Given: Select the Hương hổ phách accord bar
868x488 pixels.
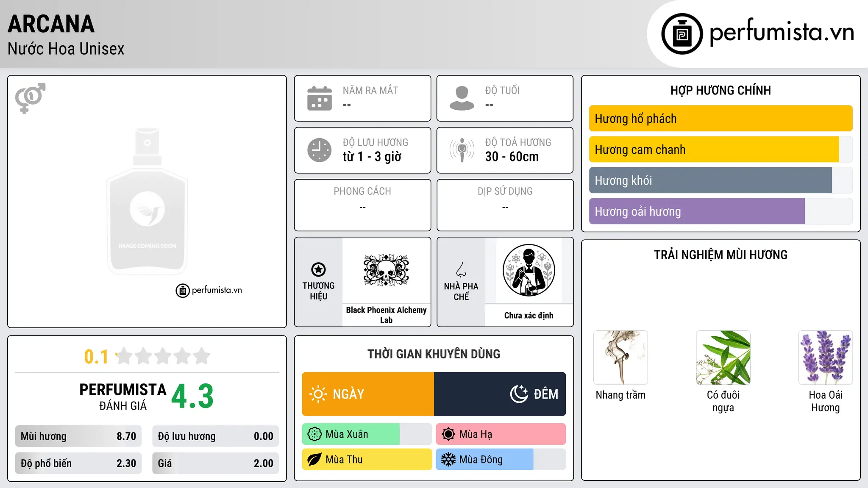Looking at the screenshot, I should coord(721,119).
